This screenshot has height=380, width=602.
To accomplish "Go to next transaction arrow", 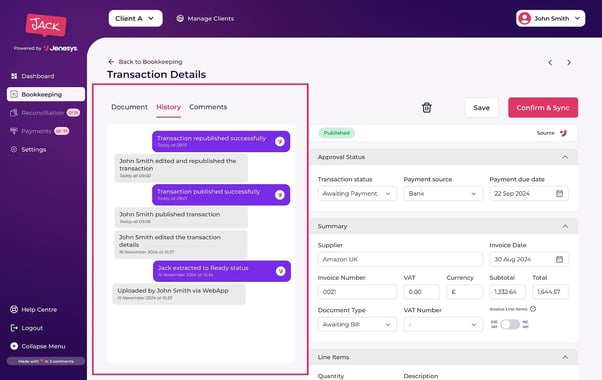I will click(x=569, y=63).
